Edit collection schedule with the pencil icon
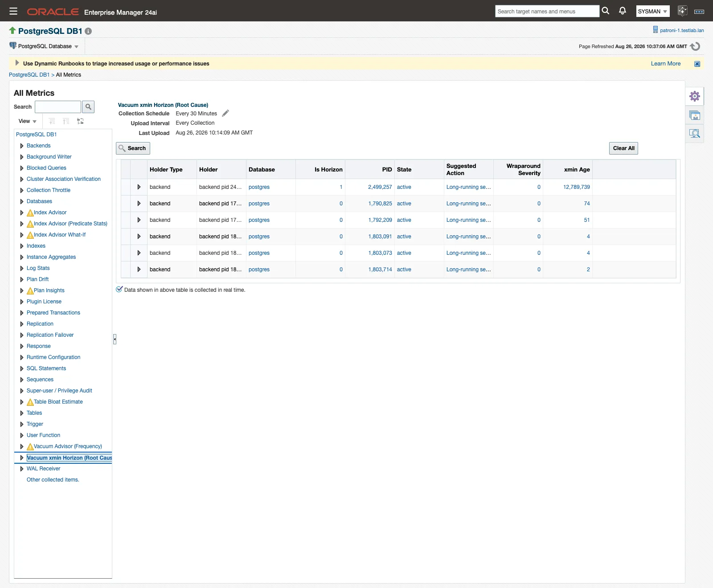Screen dimensions: 713x588 pyautogui.click(x=225, y=113)
